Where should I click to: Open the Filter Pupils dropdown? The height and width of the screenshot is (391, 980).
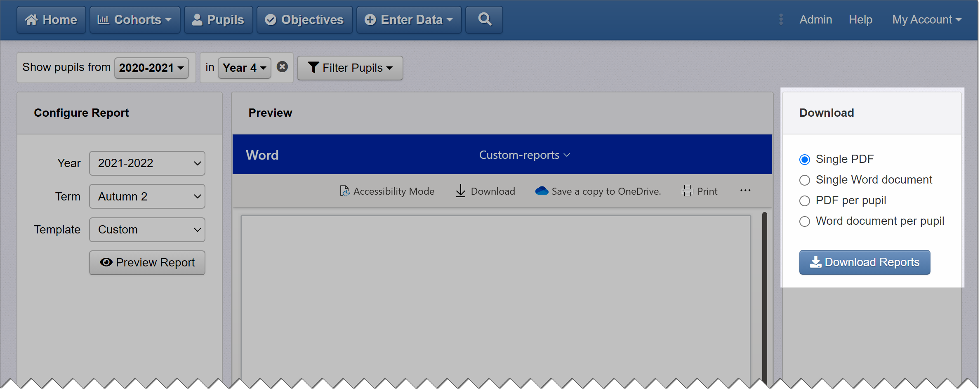[350, 68]
